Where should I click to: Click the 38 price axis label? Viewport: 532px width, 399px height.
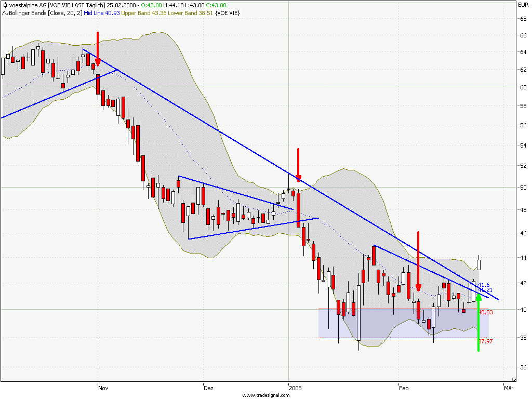point(523,338)
